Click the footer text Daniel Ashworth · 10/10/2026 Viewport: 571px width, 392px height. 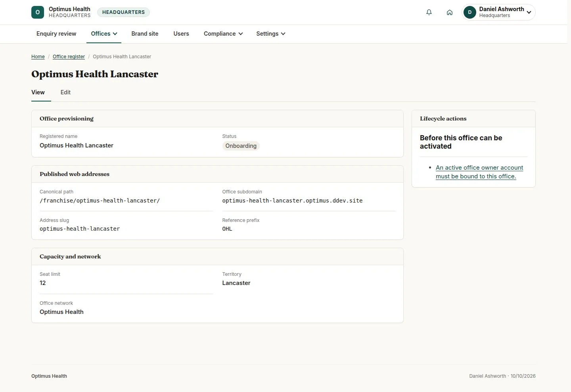click(502, 376)
